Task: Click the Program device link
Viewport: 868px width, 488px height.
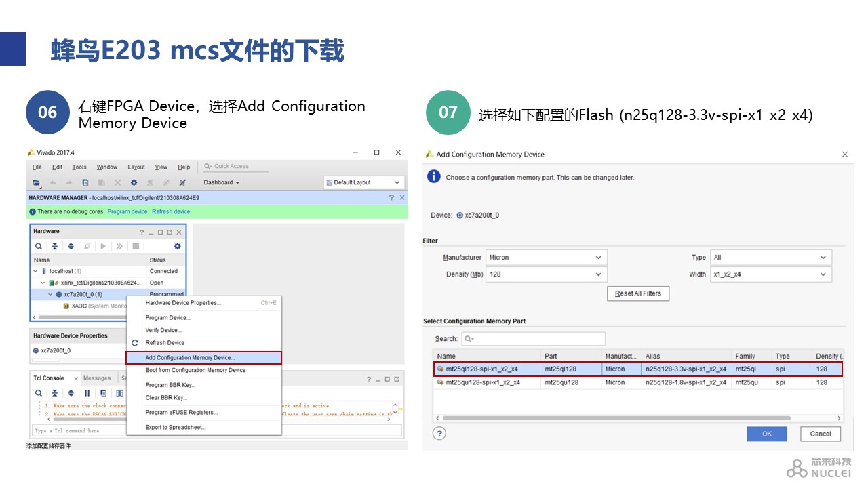Action: tap(127, 212)
